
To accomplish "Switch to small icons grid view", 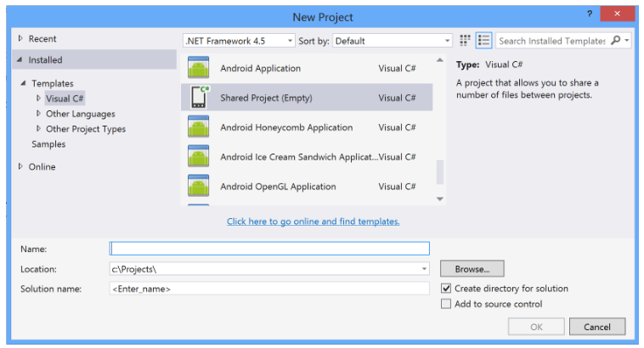I will [x=465, y=40].
